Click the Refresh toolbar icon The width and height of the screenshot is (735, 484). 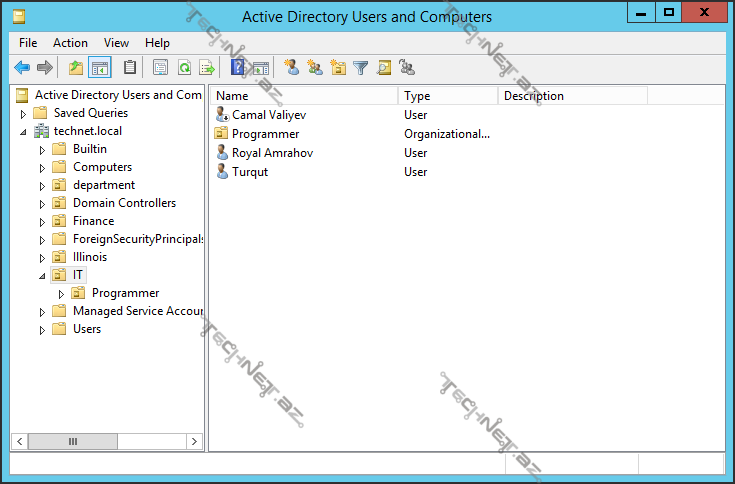coord(184,68)
